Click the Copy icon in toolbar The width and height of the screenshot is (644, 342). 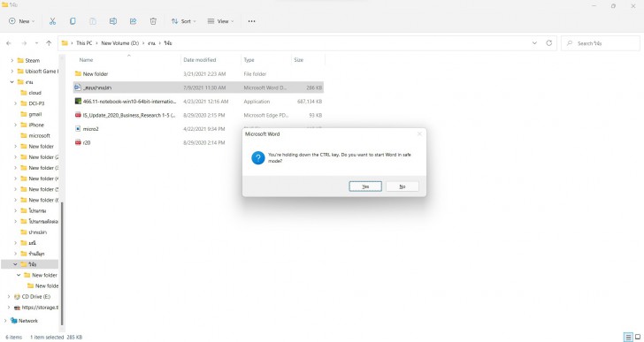[x=73, y=21]
